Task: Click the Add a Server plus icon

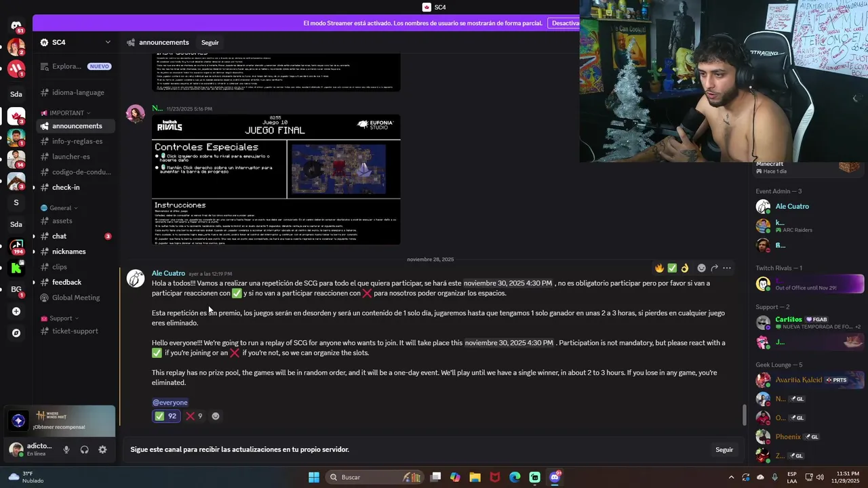Action: click(x=16, y=311)
